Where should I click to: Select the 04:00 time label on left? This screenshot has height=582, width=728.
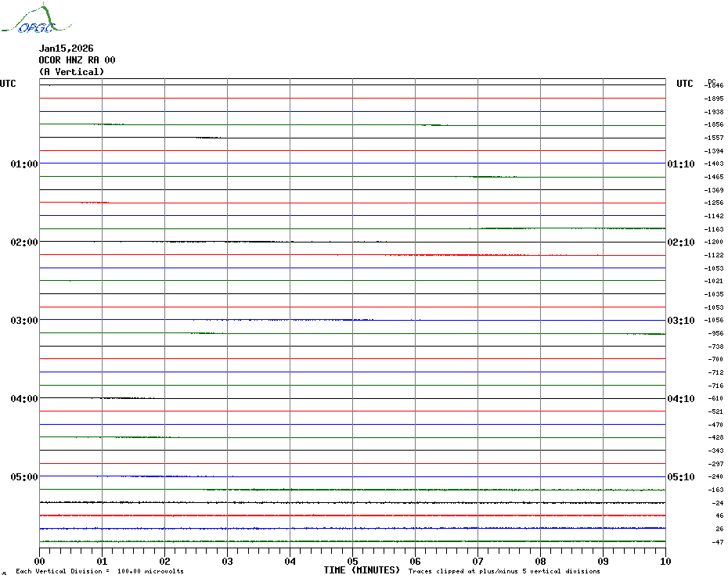[24, 399]
